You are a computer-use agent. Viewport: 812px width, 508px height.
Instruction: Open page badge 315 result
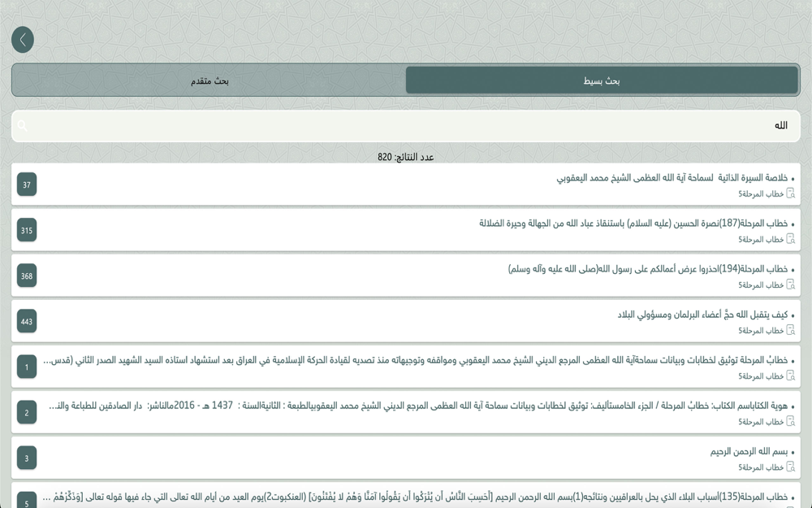27,230
